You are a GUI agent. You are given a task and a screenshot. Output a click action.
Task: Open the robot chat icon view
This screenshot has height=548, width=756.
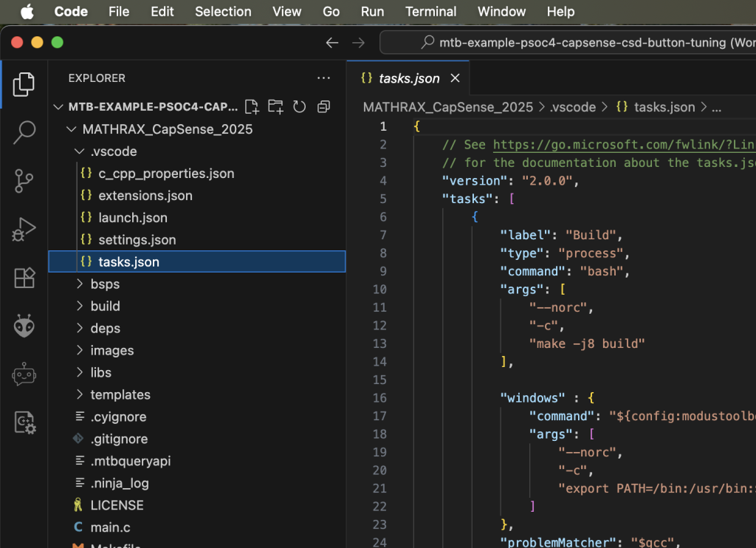[24, 374]
